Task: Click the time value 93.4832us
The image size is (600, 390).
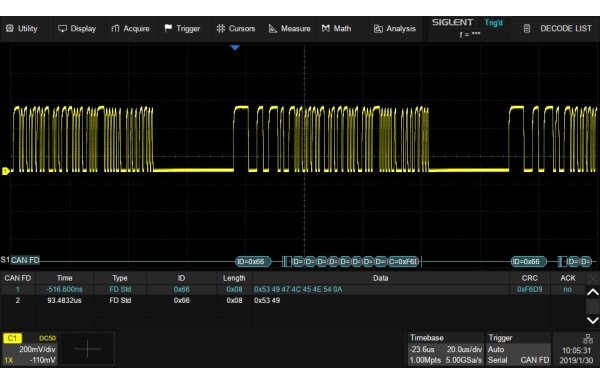Action: coord(64,300)
